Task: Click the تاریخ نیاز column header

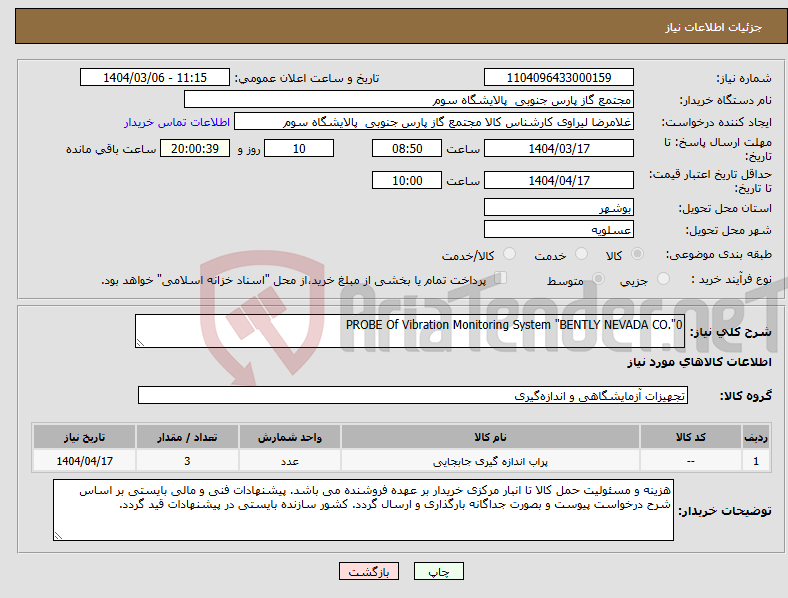Action: [x=84, y=437]
